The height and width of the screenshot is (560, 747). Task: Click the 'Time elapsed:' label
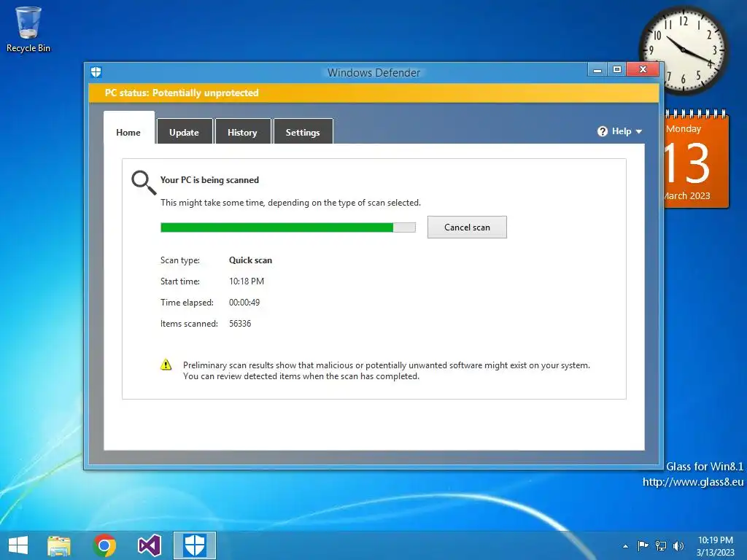[x=187, y=303]
